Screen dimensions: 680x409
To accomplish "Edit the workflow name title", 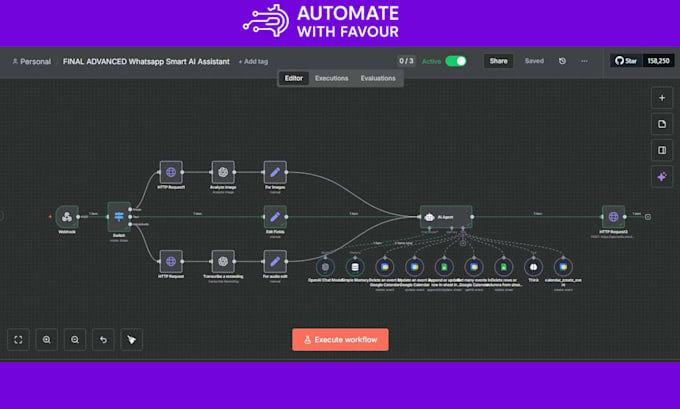I will coord(146,62).
